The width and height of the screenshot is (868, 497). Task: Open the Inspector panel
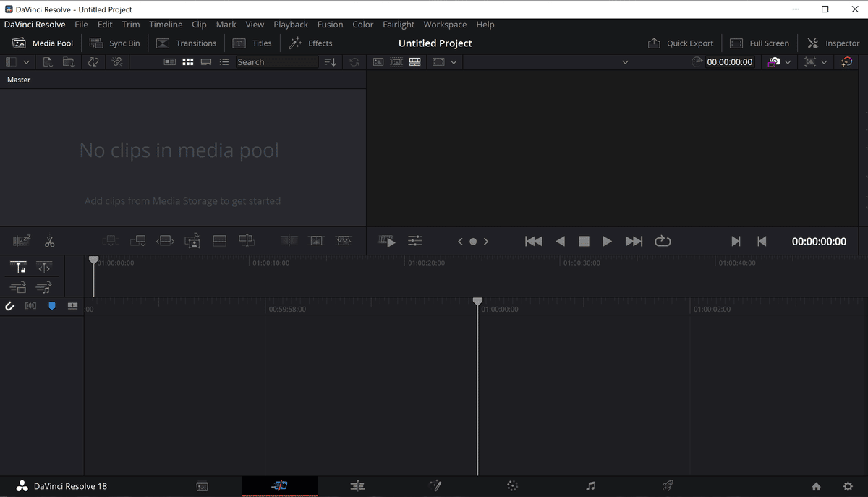[x=833, y=43]
